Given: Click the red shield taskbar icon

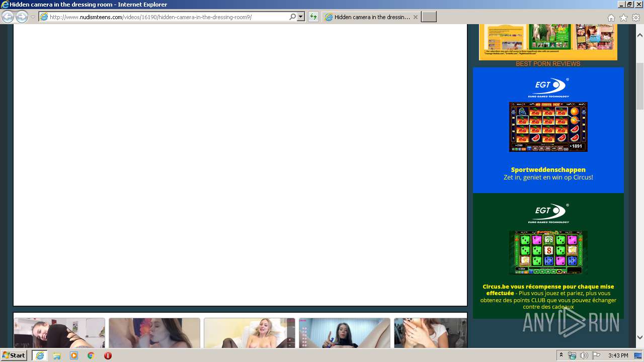Looking at the screenshot, I should click(x=108, y=355).
